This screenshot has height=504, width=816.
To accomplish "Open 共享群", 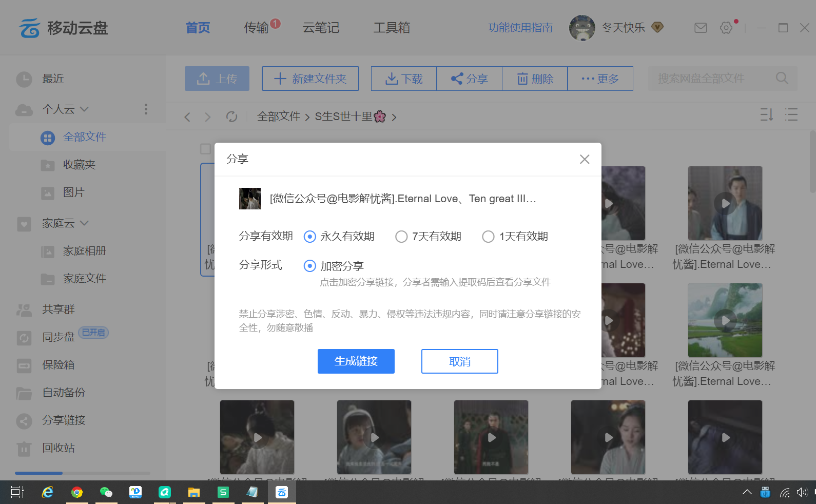I will point(59,309).
